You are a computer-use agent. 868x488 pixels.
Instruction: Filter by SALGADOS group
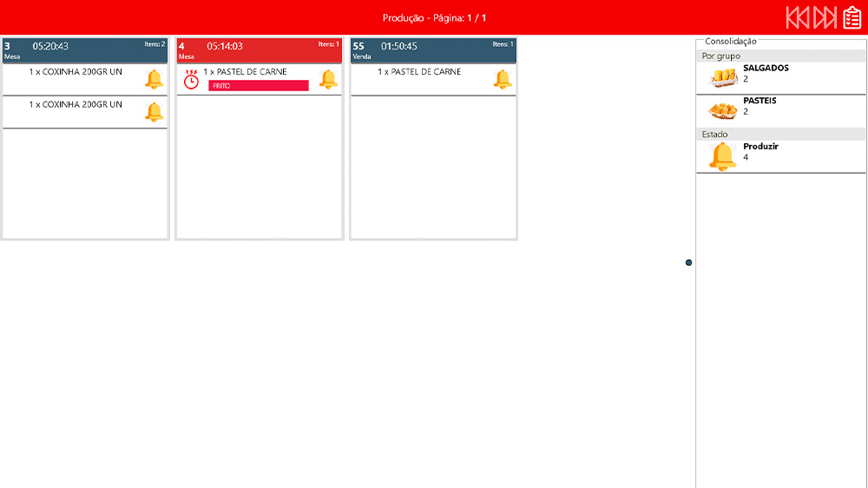[766, 68]
